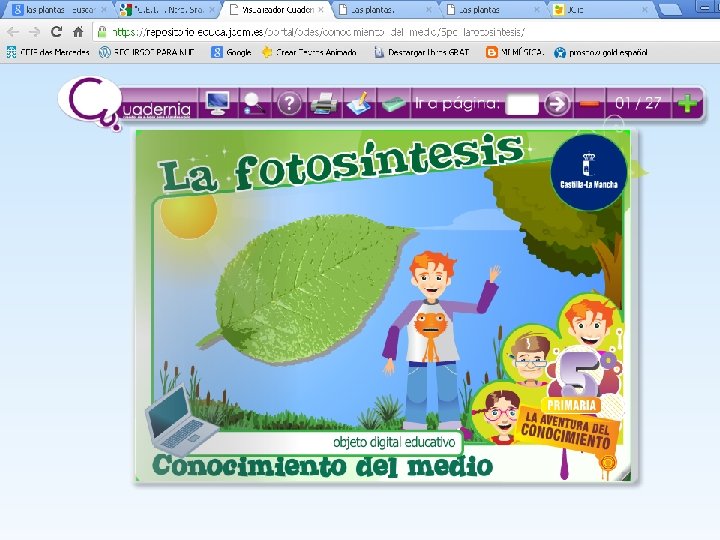Open CEIP de las Mercedes bookmark
Image resolution: width=720 pixels, height=540 pixels.
click(48, 52)
